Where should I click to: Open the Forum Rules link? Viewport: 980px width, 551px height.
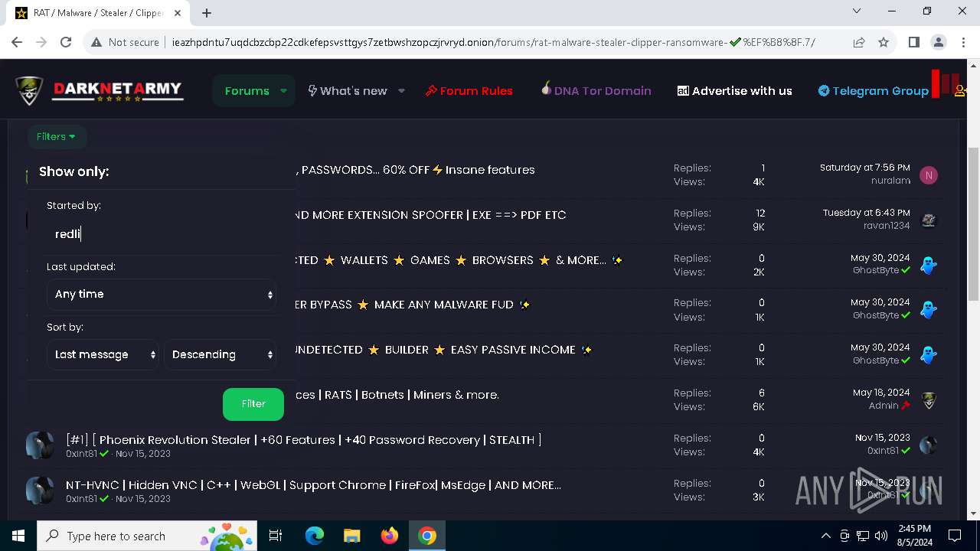coord(469,90)
